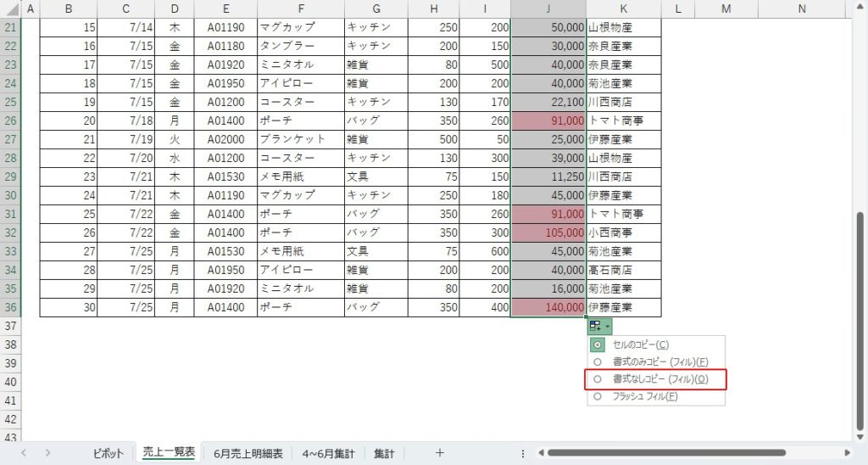The width and height of the screenshot is (868, 465).
Task: Click the Auto Fill Options icon button
Action: 595,326
